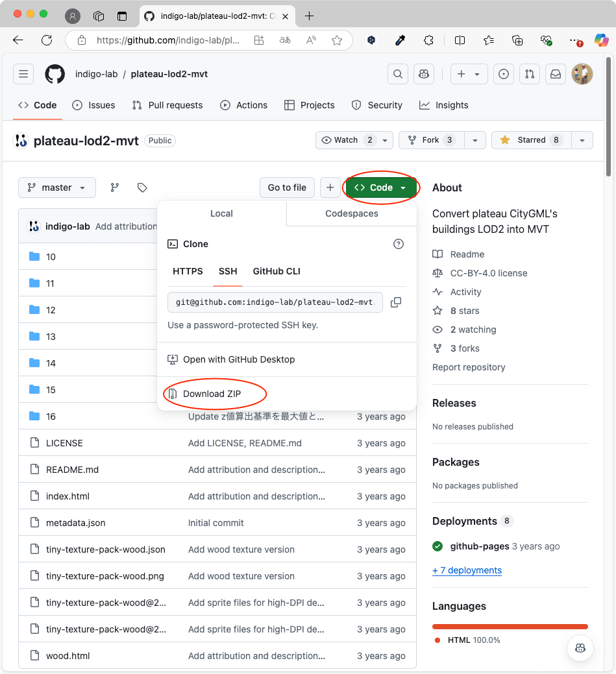Click the HTML language bar

click(x=510, y=626)
